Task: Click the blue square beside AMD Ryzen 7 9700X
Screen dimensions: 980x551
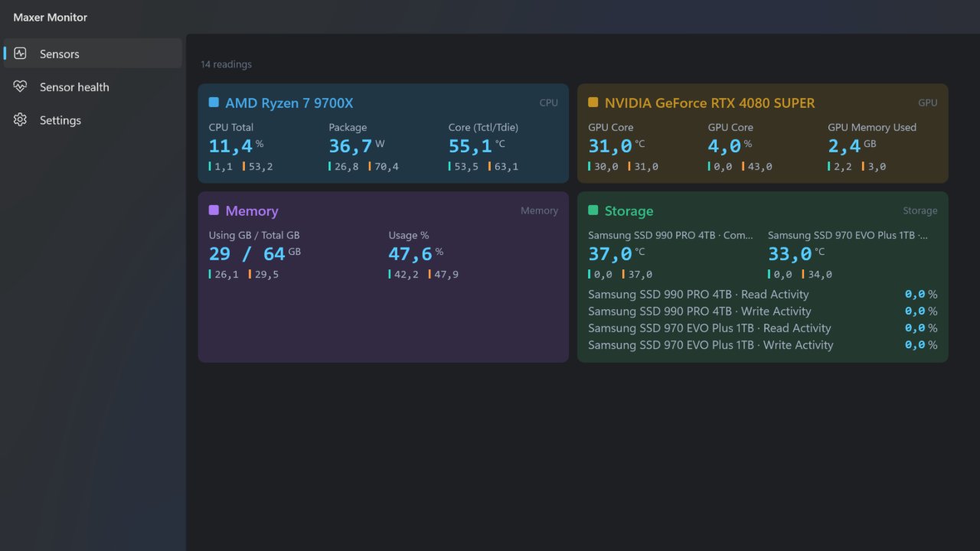Action: click(x=214, y=103)
